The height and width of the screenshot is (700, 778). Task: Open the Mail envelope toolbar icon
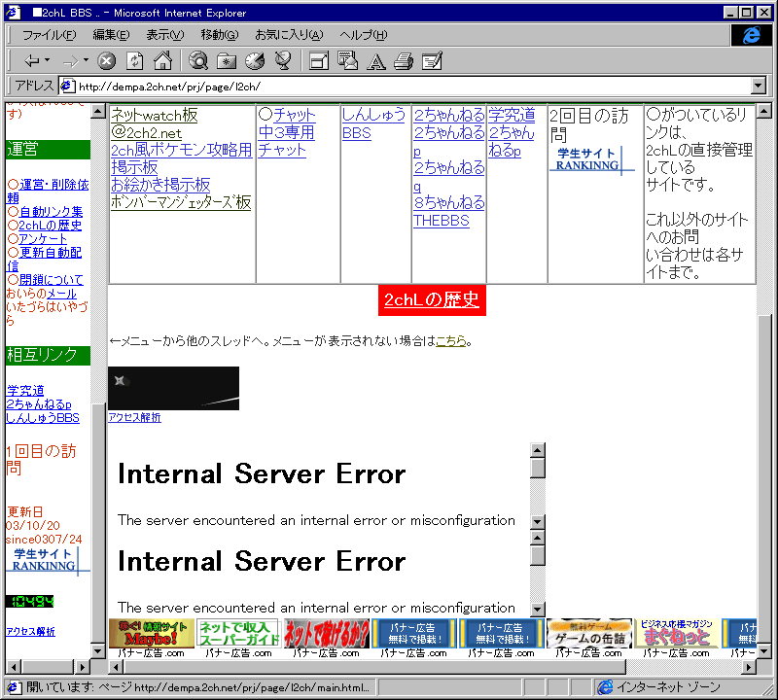[347, 61]
